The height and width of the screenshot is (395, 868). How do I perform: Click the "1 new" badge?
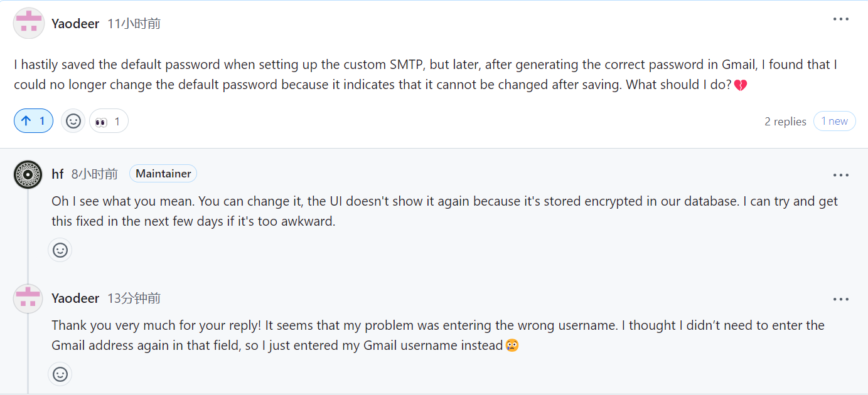click(x=834, y=122)
